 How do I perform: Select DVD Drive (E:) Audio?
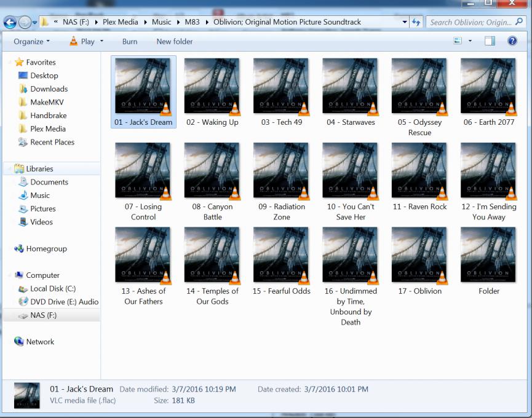pyautogui.click(x=64, y=302)
